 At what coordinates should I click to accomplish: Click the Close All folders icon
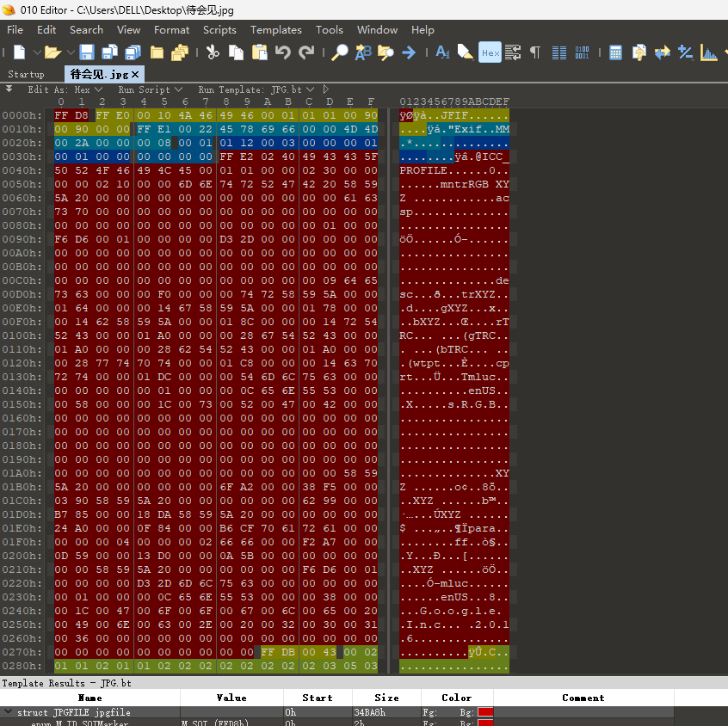coord(180,52)
